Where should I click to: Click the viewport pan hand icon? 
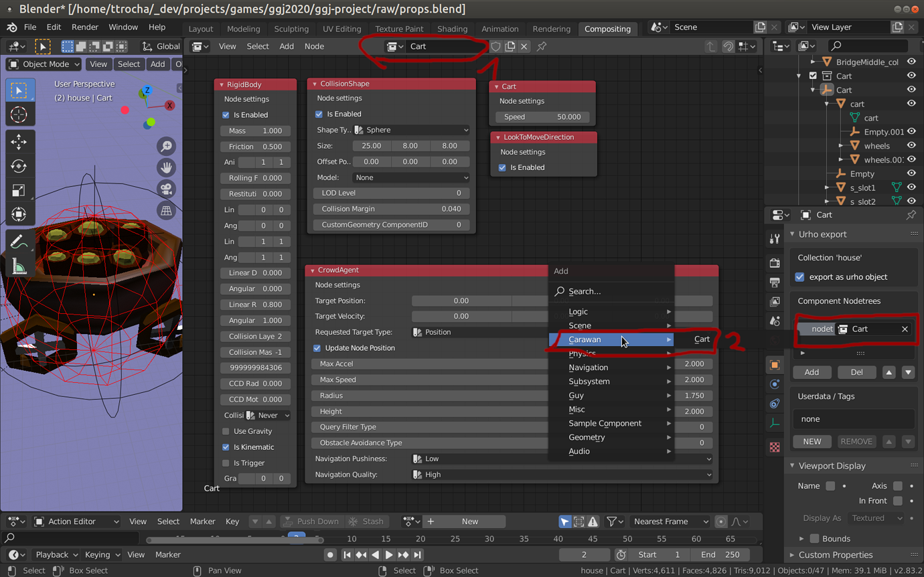click(166, 167)
